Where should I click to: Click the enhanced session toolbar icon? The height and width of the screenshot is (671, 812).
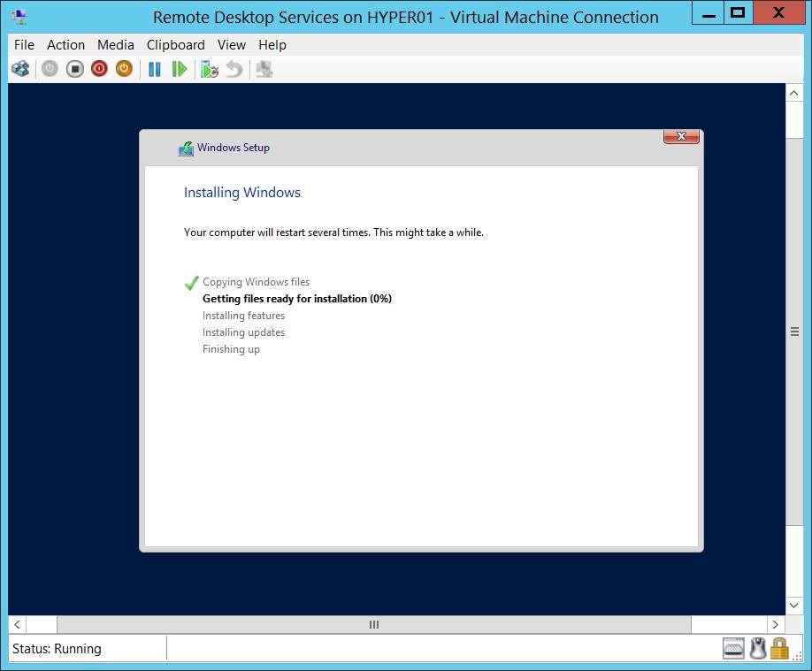click(x=264, y=69)
